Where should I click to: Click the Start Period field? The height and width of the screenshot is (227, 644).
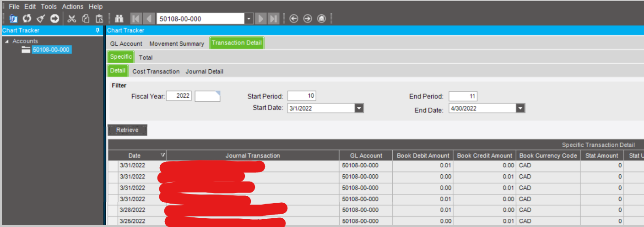tap(302, 96)
